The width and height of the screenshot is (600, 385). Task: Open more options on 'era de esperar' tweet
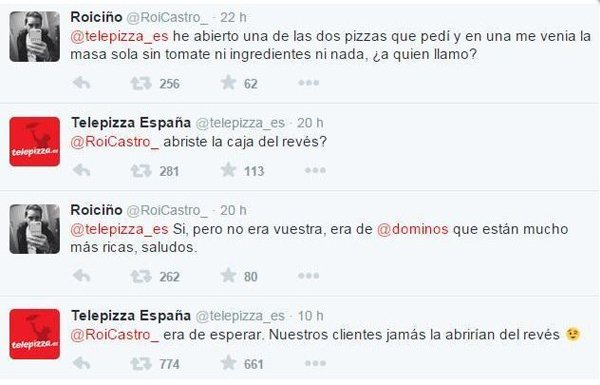[x=315, y=363]
